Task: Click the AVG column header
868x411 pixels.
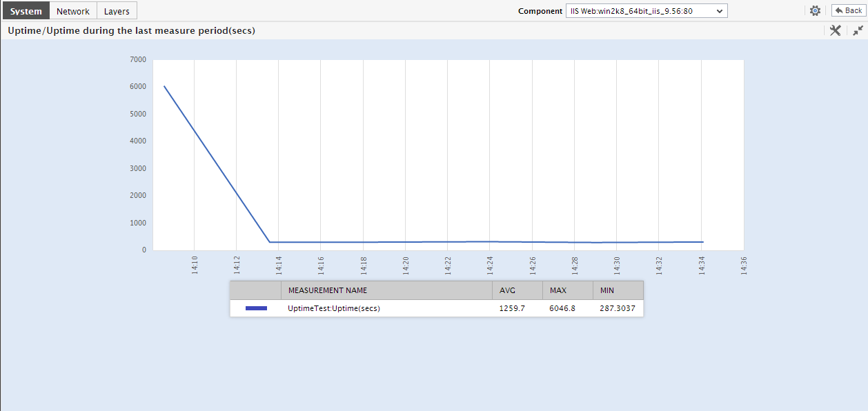Action: point(517,290)
